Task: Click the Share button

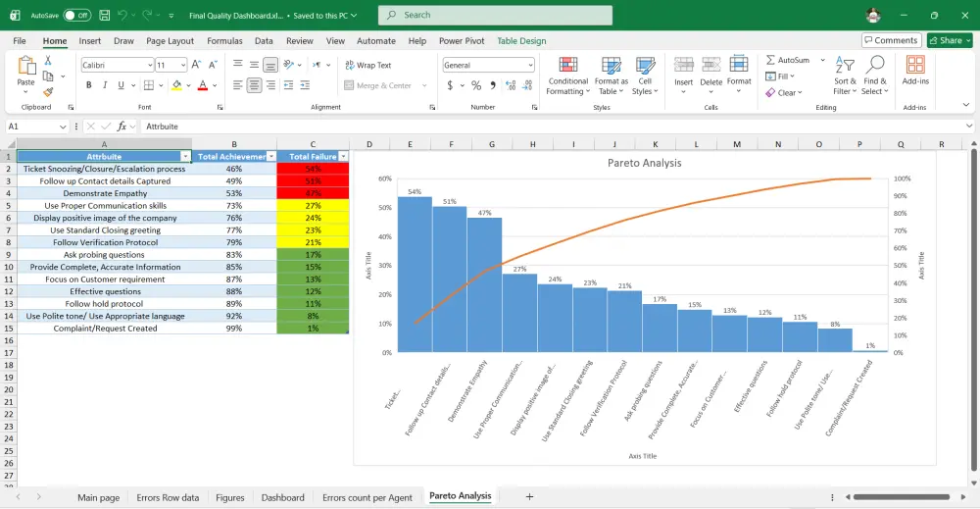Action: pyautogui.click(x=950, y=40)
